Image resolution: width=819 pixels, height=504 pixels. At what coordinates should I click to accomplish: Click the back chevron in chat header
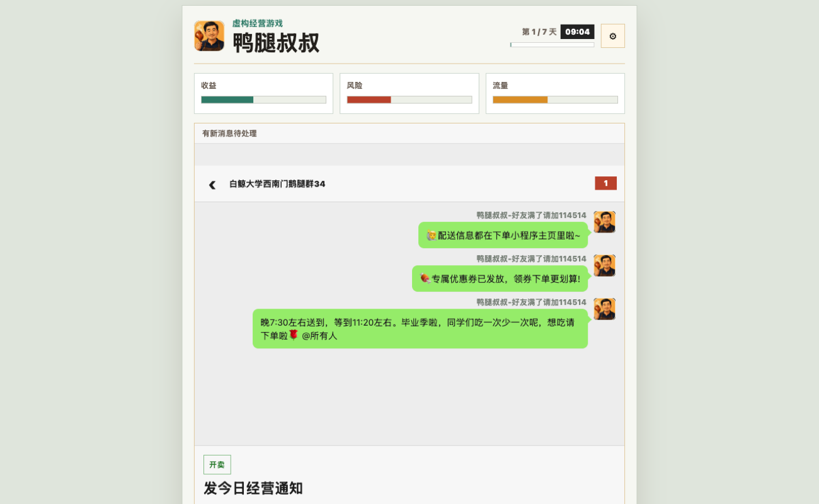(x=212, y=184)
